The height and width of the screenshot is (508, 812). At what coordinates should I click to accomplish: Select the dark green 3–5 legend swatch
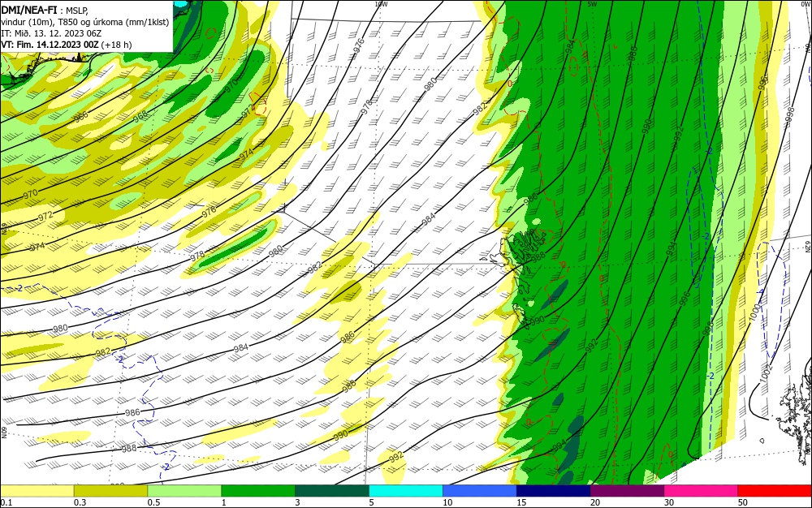pyautogui.click(x=332, y=491)
